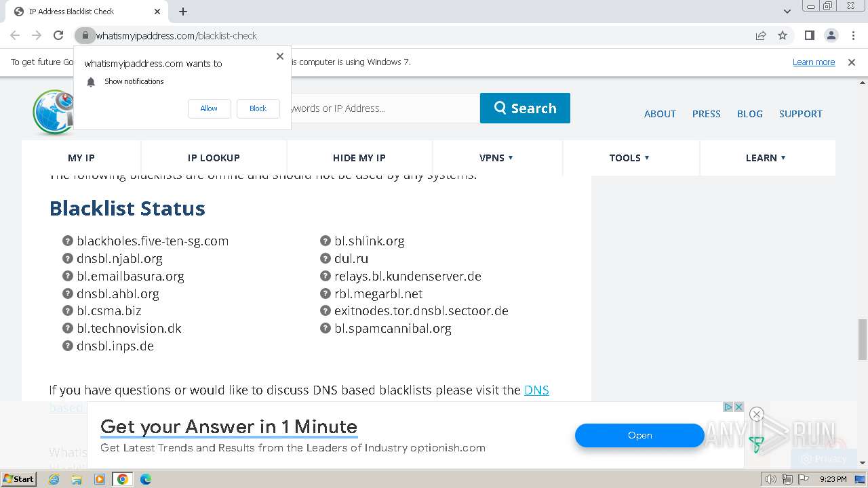The width and height of the screenshot is (868, 488).
Task: Open the ABOUT link
Action: click(x=660, y=114)
